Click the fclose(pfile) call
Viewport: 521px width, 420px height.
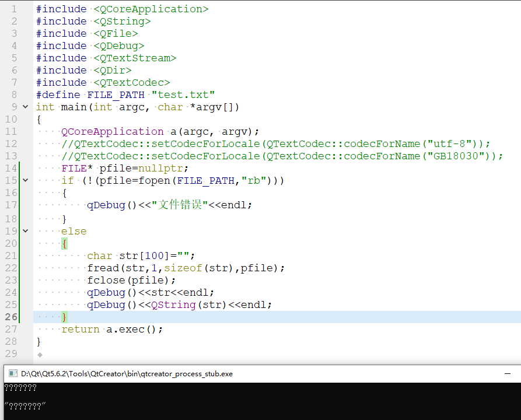coord(128,281)
